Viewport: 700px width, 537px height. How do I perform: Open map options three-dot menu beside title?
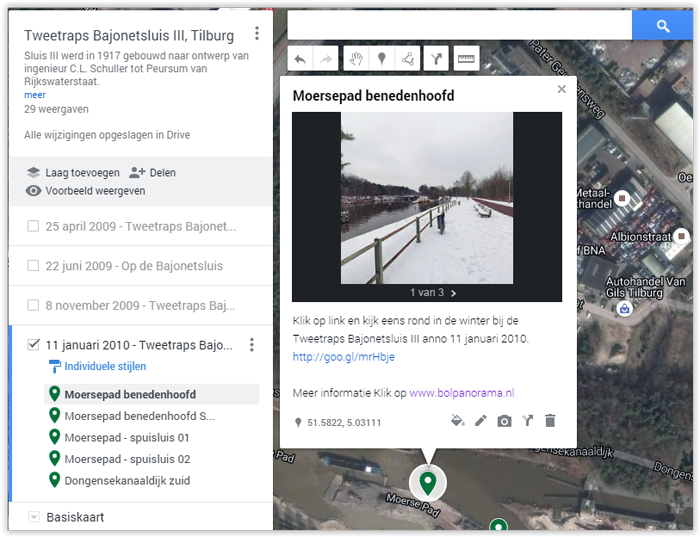[257, 33]
